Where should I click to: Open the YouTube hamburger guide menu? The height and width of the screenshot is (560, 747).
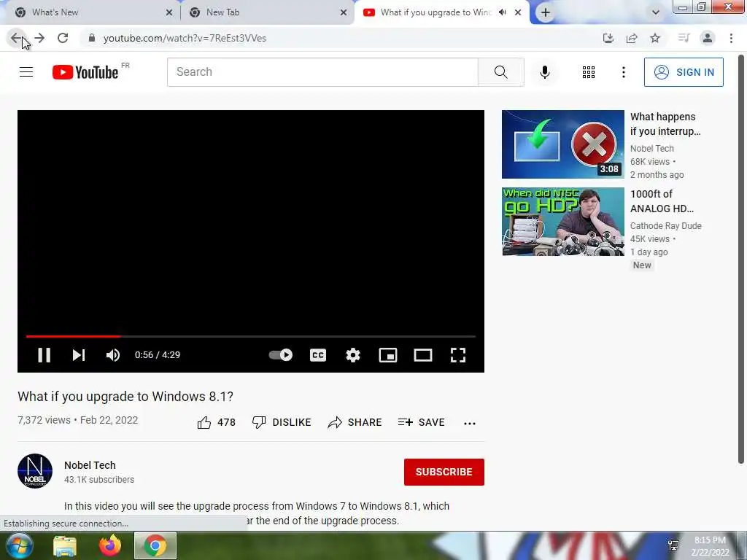(26, 72)
